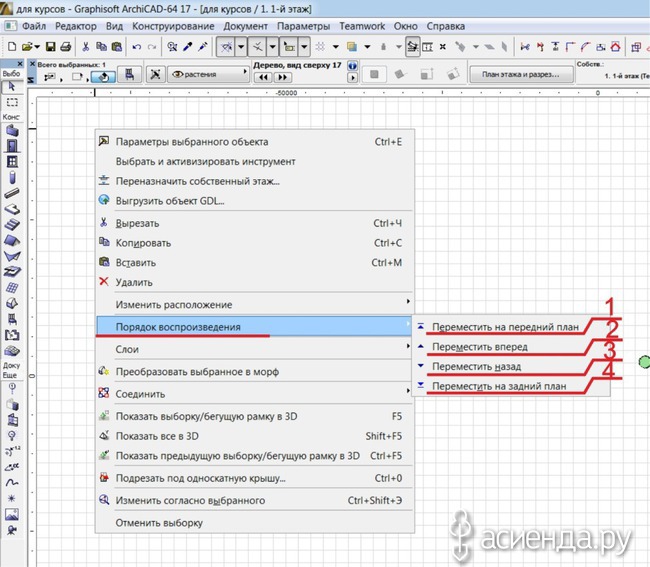Image resolution: width=650 pixels, height=567 pixels.
Task: Choose Копировать from context menu
Action: [x=255, y=243]
